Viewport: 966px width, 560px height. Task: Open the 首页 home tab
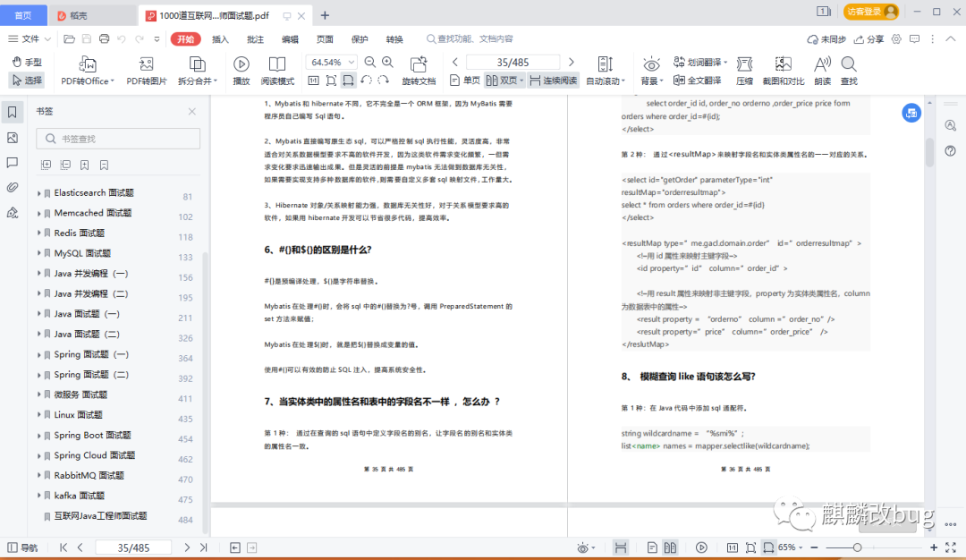coord(23,15)
